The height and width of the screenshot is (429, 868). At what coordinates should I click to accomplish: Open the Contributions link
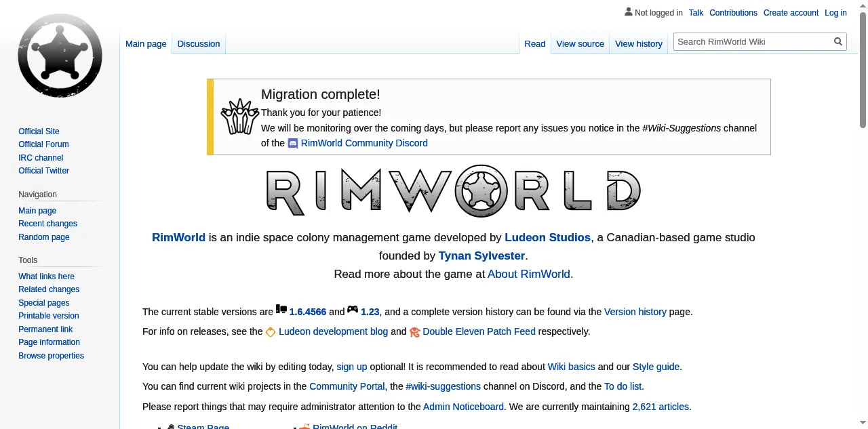(733, 12)
